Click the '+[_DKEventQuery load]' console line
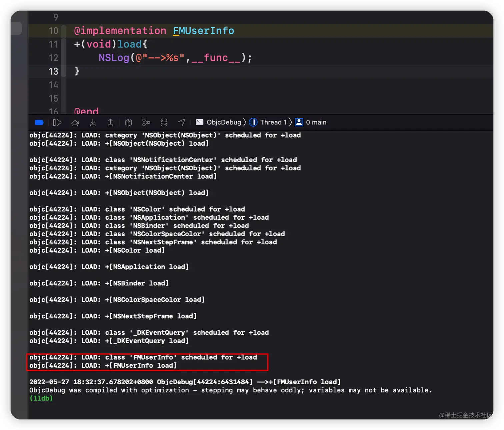This screenshot has height=430, width=504. coord(109,341)
